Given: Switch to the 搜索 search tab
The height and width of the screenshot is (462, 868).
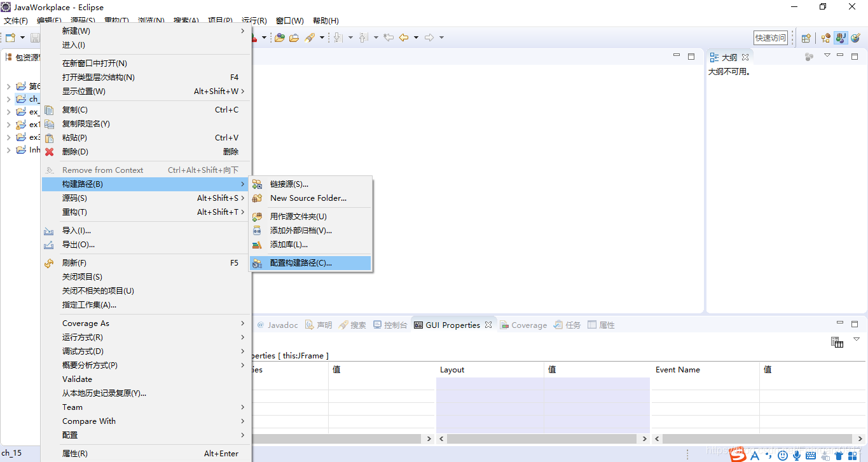Looking at the screenshot, I should click(x=352, y=325).
